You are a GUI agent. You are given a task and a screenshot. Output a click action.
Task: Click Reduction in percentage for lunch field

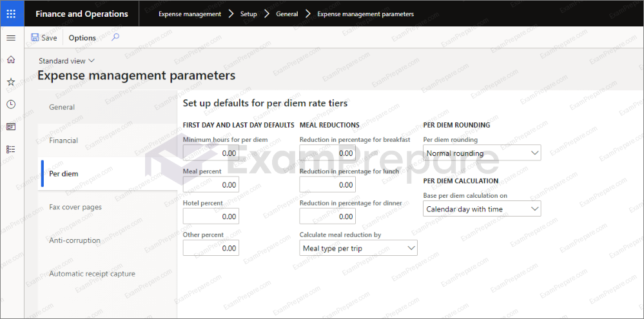(x=327, y=185)
